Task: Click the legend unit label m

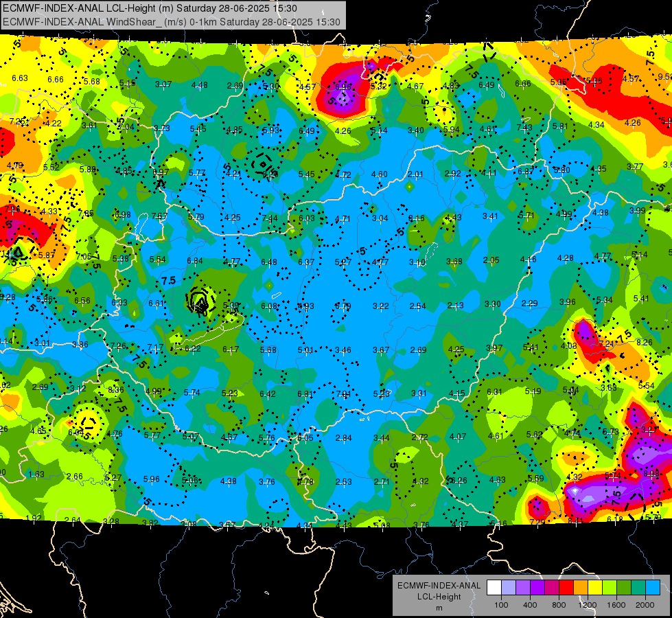Action: 439,608
